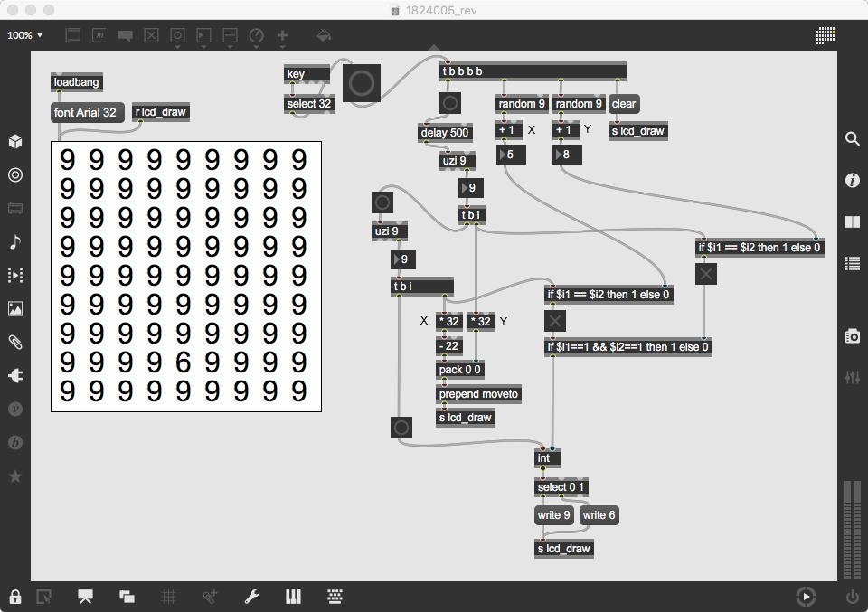Open the Max console wrench icon
The width and height of the screenshot is (868, 612).
coord(251,597)
